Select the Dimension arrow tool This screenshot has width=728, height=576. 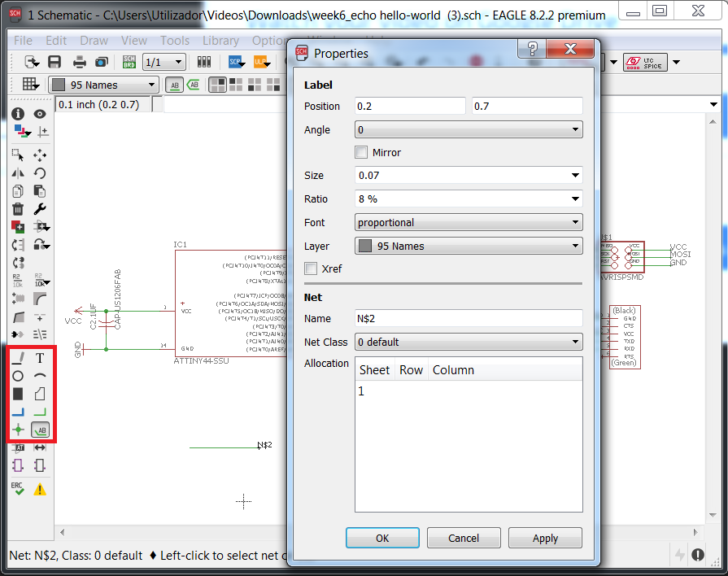(x=40, y=447)
